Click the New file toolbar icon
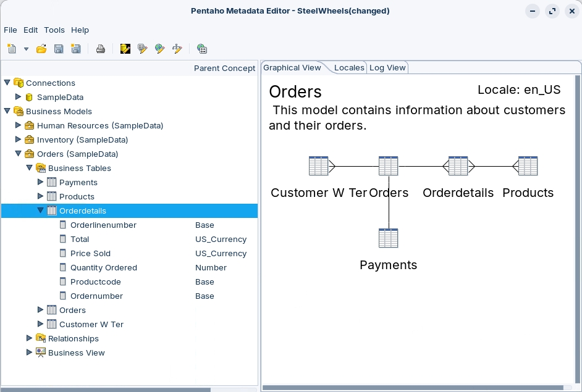The width and height of the screenshot is (582, 392). pyautogui.click(x=12, y=49)
